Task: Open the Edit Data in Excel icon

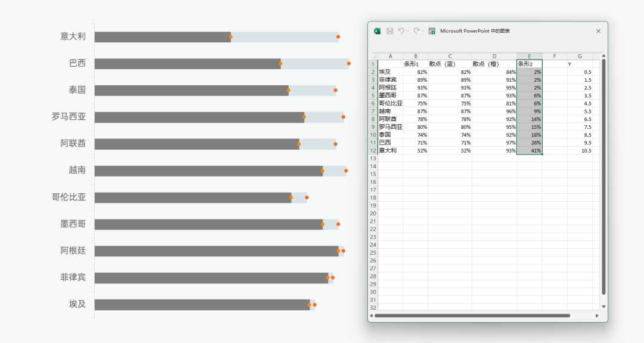Action: (x=432, y=31)
